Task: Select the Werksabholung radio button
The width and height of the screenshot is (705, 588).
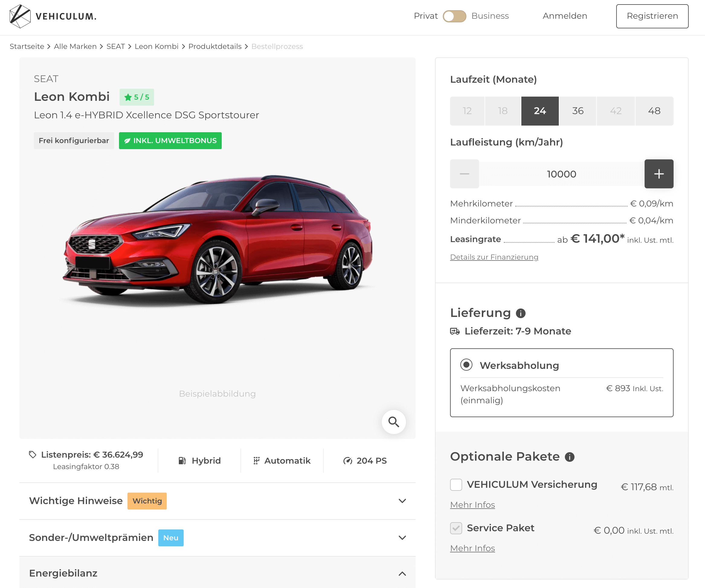Action: click(x=466, y=365)
